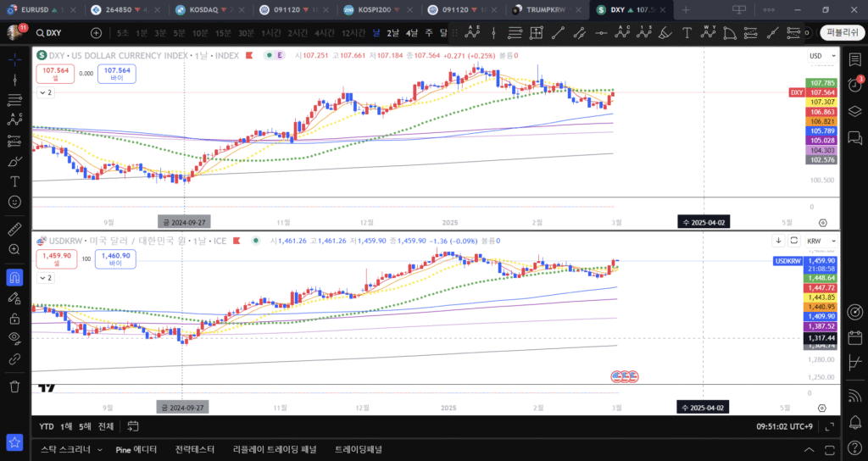Open alerts panel with clock icon
Image resolution: width=868 pixels, height=461 pixels.
click(x=854, y=86)
